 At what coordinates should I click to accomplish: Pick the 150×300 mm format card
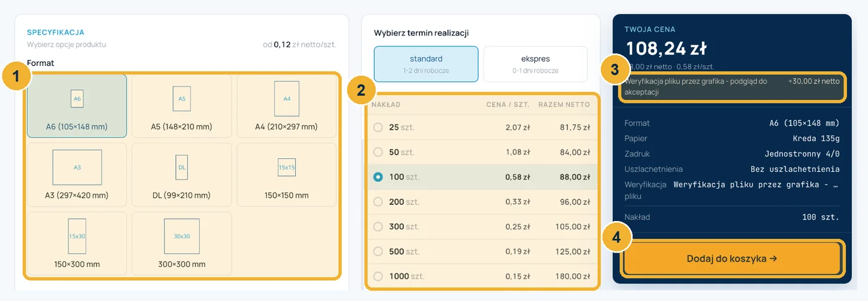coord(77,243)
